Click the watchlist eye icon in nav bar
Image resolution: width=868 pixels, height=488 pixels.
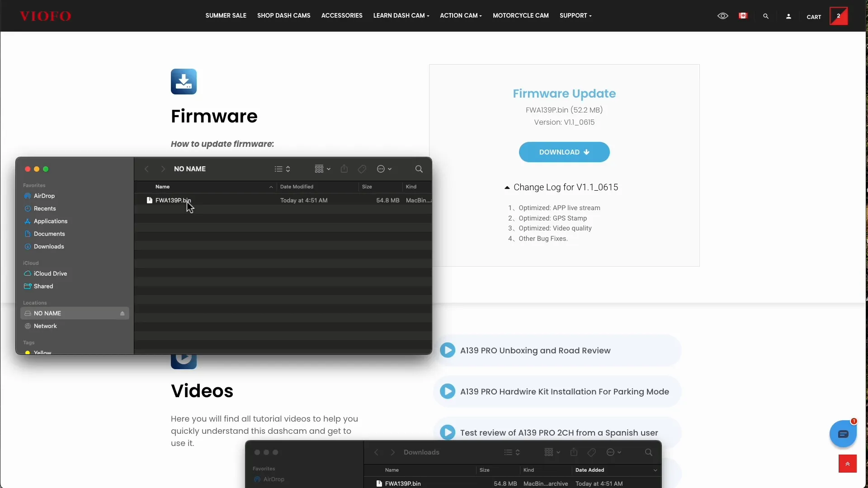(x=723, y=16)
